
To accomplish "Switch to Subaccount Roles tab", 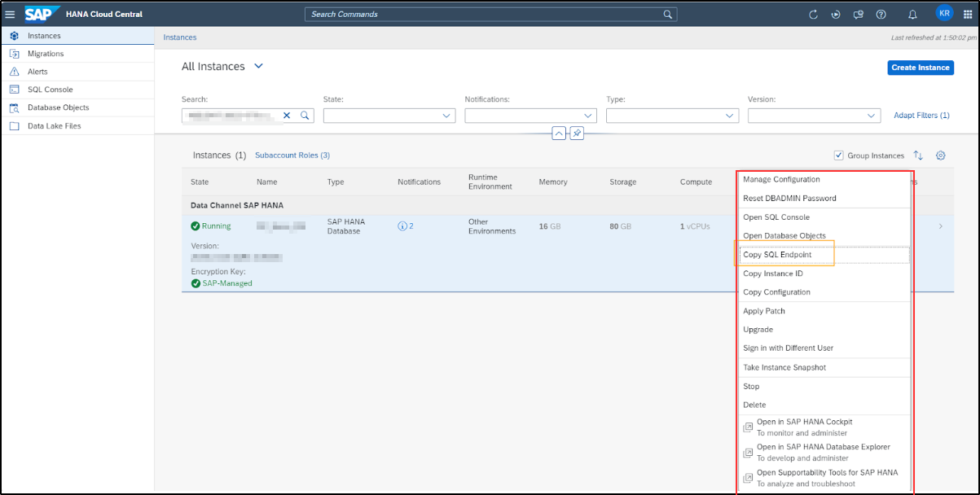I will tap(292, 155).
